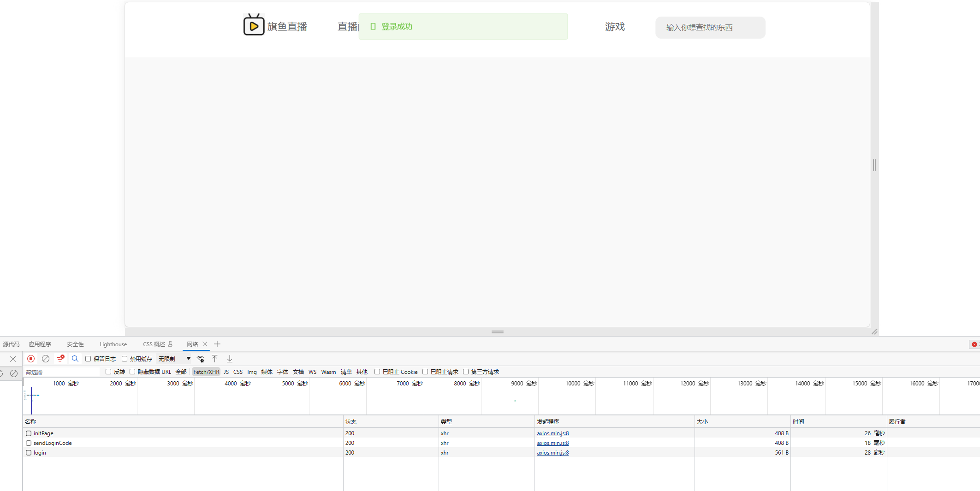Click the red record network log icon

pos(31,359)
